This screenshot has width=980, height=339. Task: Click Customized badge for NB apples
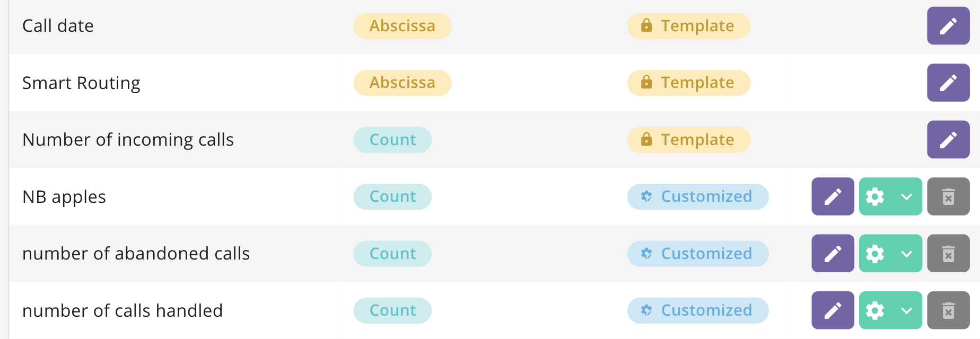pyautogui.click(x=697, y=197)
